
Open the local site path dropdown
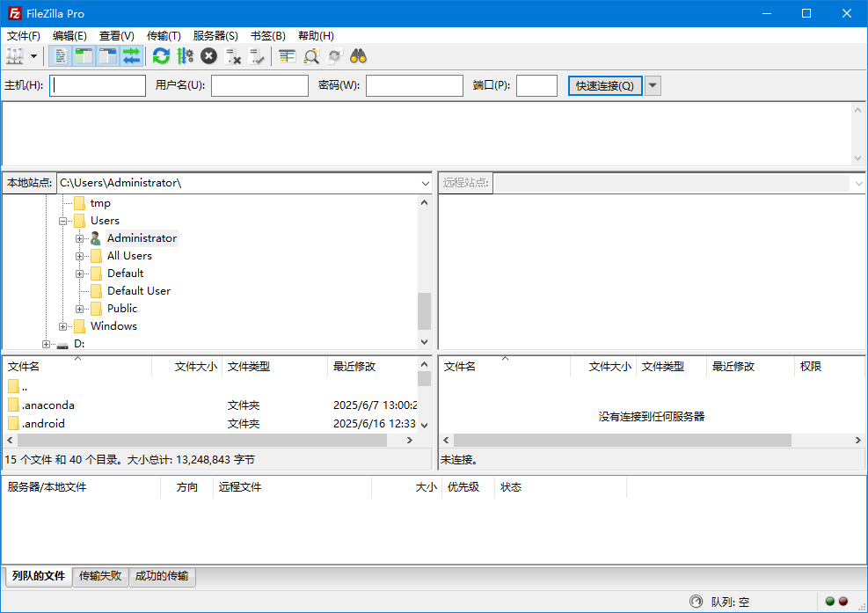point(425,183)
